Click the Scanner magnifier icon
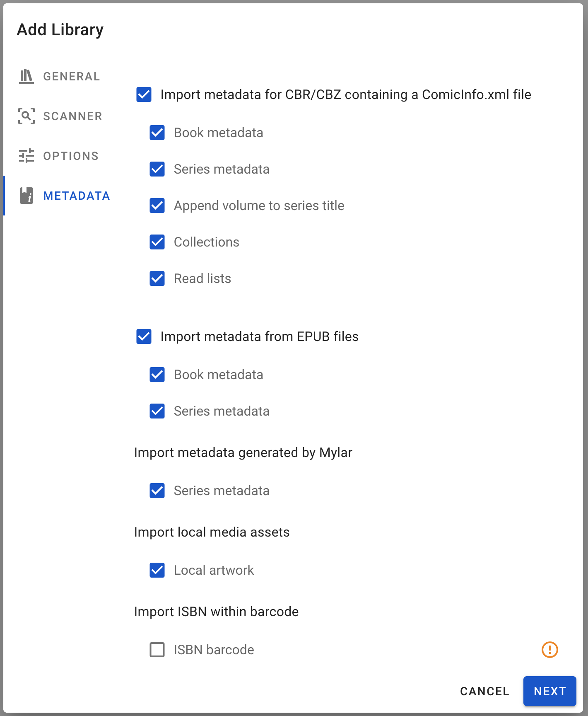 point(26,116)
